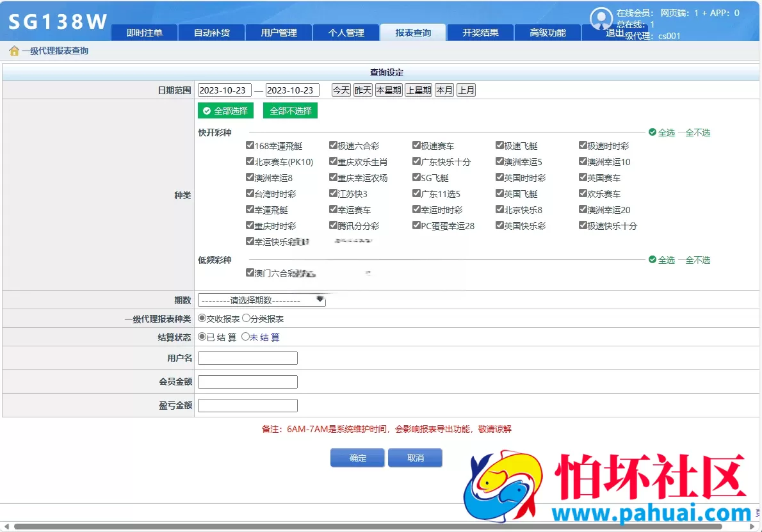Click the user avatar icon in header
762x532 pixels.
601,19
